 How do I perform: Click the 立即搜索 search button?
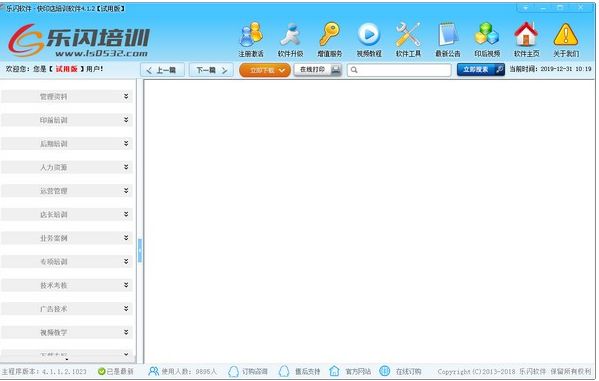481,70
